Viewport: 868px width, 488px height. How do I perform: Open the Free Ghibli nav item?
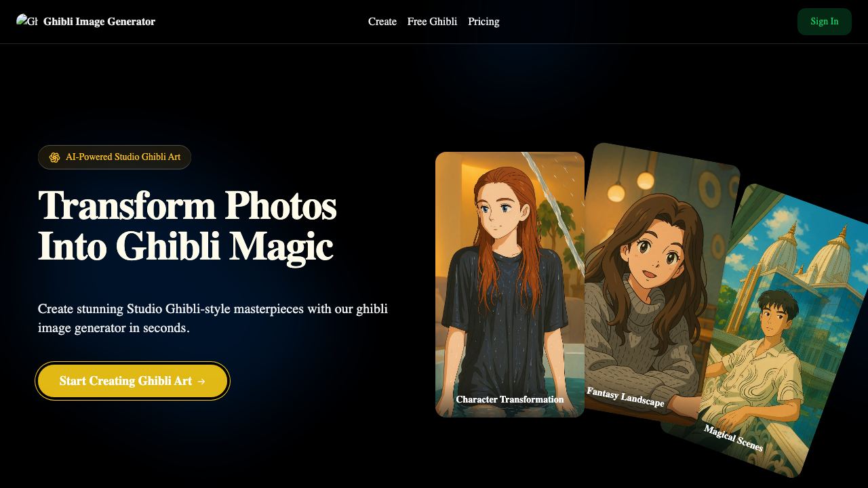(432, 22)
